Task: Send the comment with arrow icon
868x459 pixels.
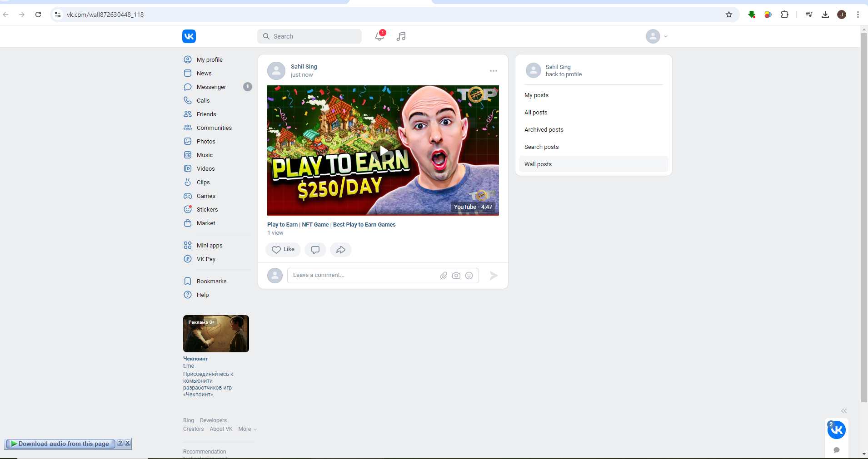Action: pyautogui.click(x=494, y=276)
